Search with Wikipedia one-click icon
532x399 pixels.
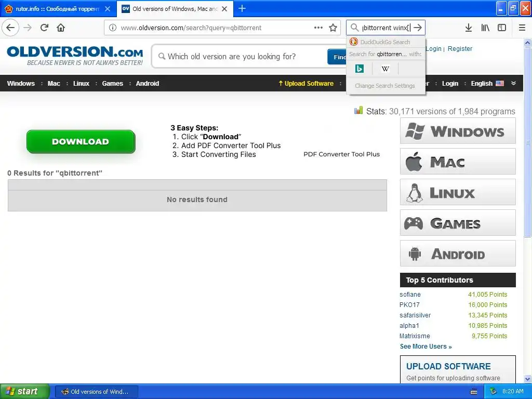385,69
